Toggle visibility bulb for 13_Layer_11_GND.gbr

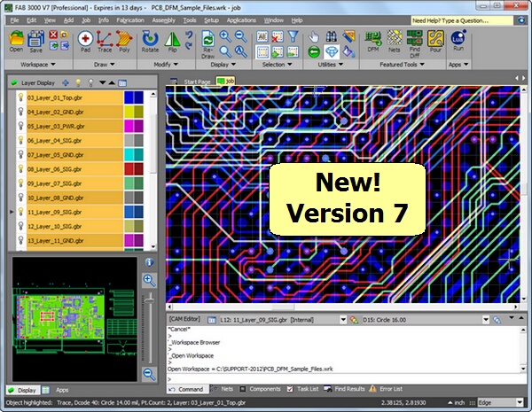pos(20,240)
